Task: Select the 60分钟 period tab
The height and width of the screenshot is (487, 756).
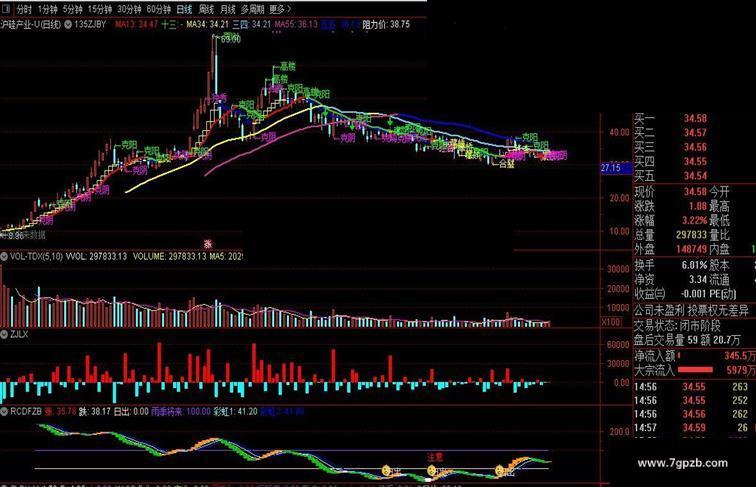Action: pyautogui.click(x=159, y=9)
